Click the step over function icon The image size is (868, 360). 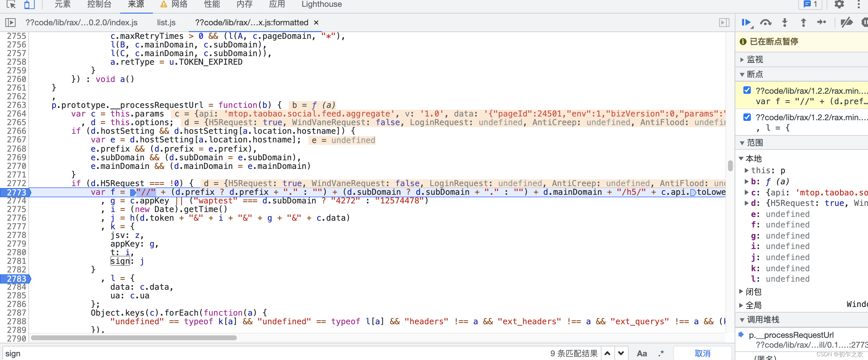766,22
